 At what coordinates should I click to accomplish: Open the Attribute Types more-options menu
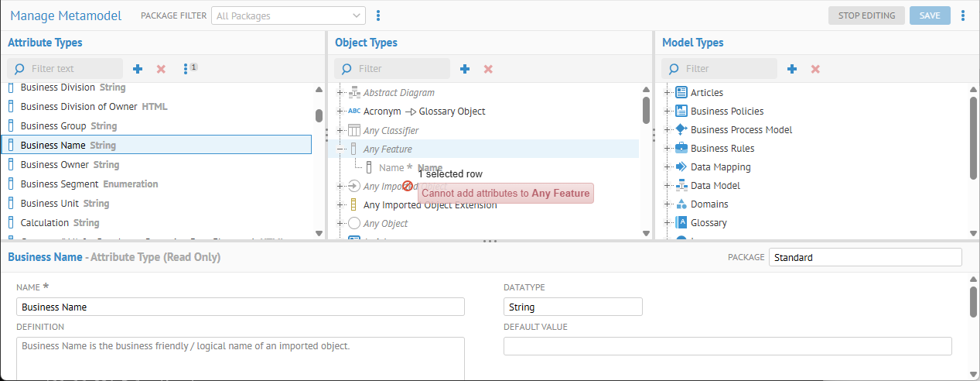pyautogui.click(x=186, y=69)
